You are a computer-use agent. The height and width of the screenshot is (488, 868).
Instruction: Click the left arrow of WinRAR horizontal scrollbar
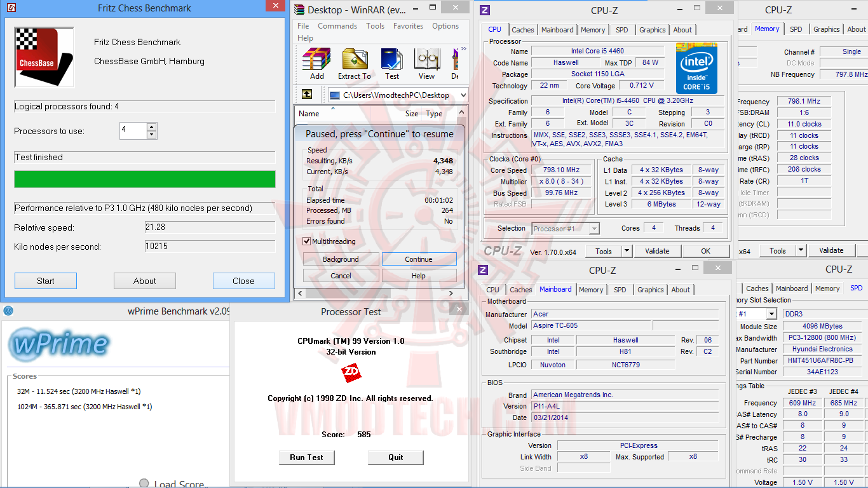point(300,294)
